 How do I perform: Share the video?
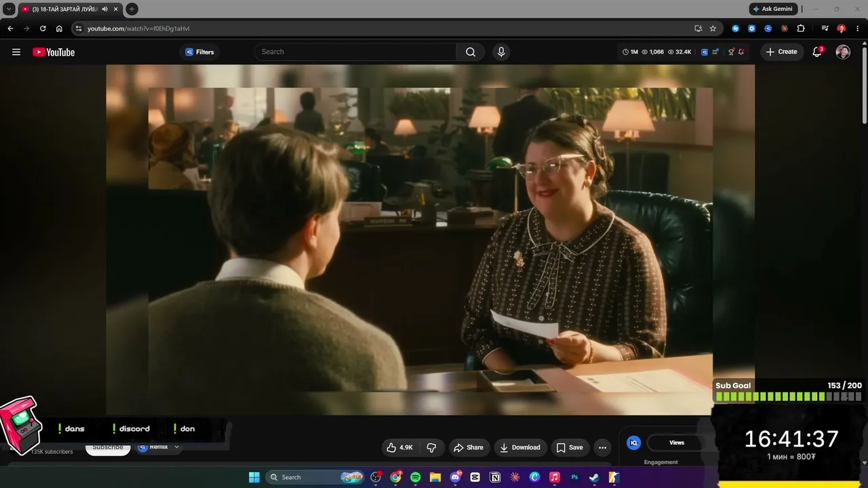point(469,447)
